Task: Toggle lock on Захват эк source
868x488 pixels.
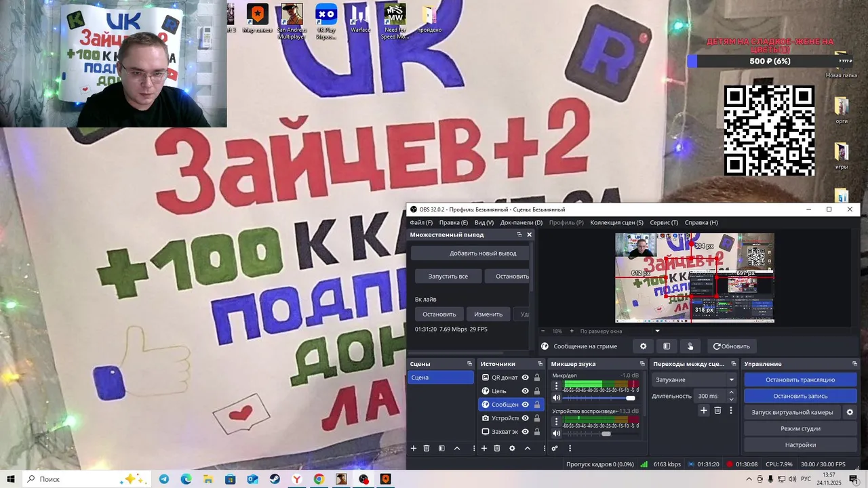Action: pyautogui.click(x=537, y=432)
